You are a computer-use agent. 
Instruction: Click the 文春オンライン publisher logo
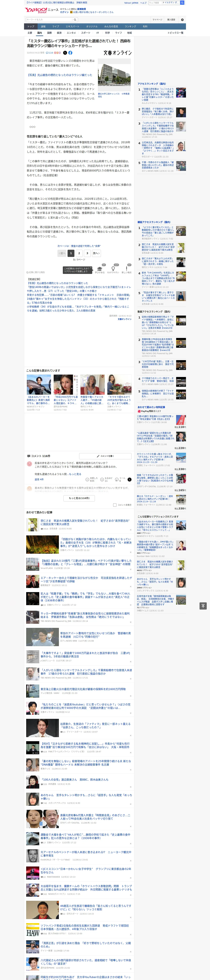point(117,53)
